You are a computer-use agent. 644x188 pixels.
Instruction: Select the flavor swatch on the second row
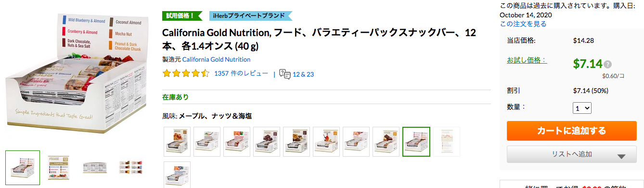177,175
